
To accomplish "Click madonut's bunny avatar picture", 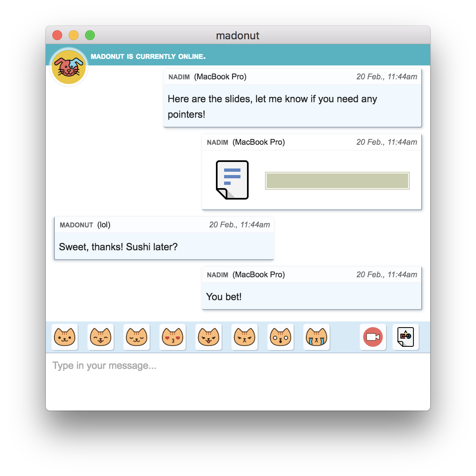I will click(x=69, y=67).
